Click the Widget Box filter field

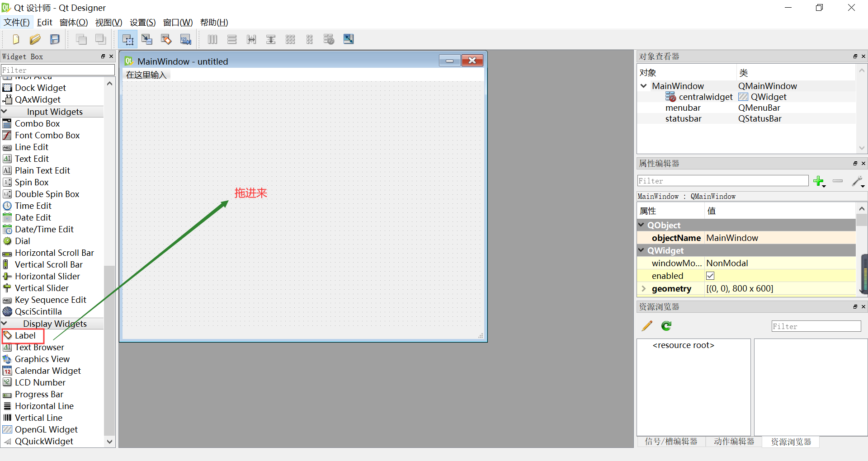point(58,70)
